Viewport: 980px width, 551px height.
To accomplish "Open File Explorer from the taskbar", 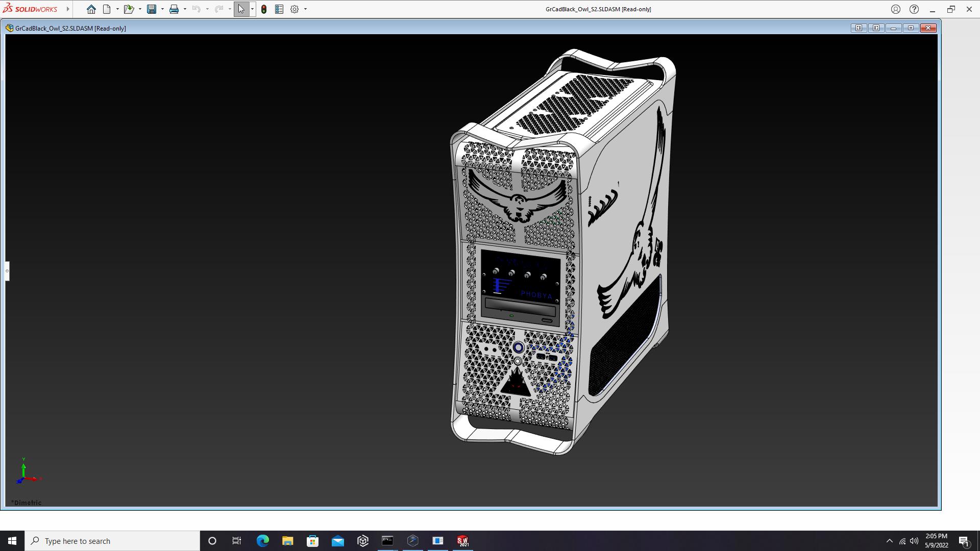I will tap(287, 541).
